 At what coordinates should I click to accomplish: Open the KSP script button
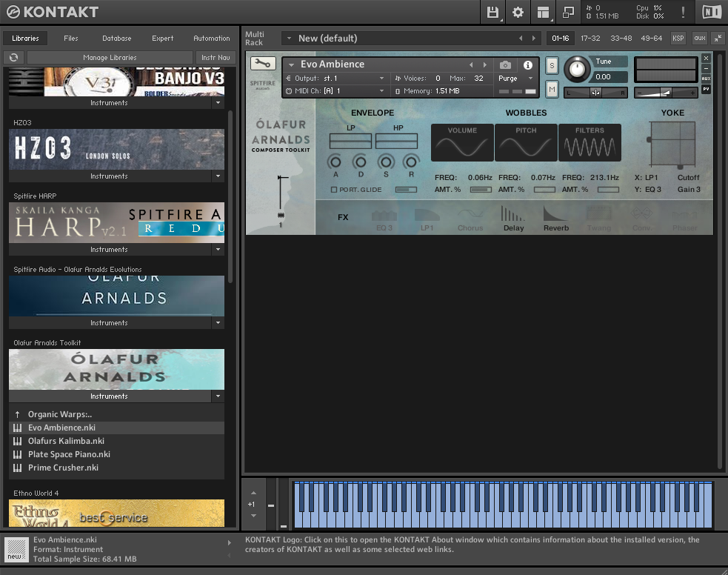678,38
